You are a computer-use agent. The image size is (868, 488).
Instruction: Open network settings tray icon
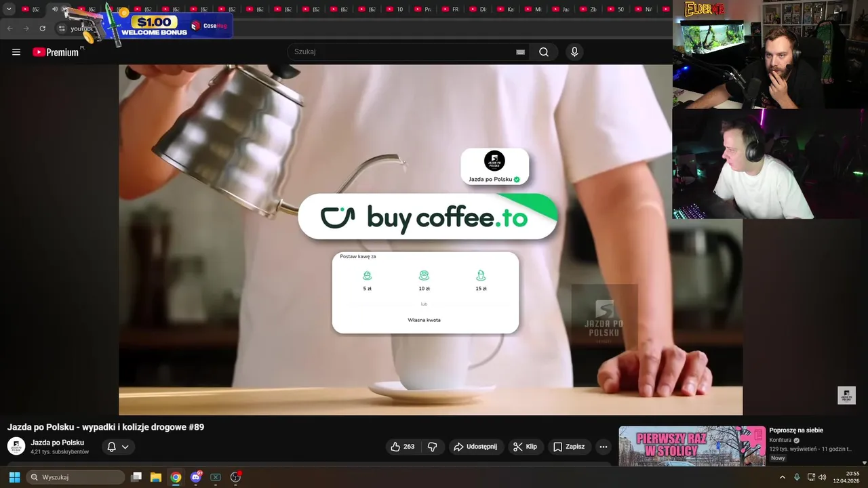[x=811, y=477]
